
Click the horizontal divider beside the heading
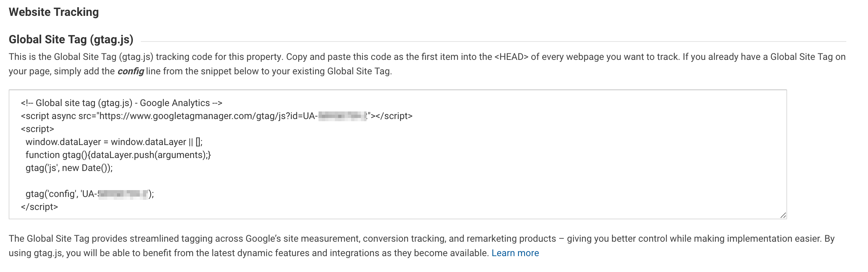[x=494, y=41]
